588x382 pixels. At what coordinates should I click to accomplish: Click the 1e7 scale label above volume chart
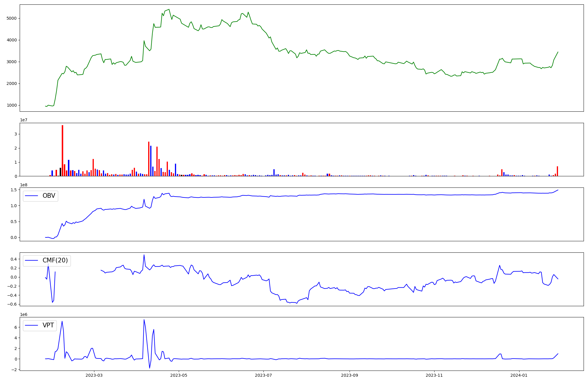click(x=24, y=120)
